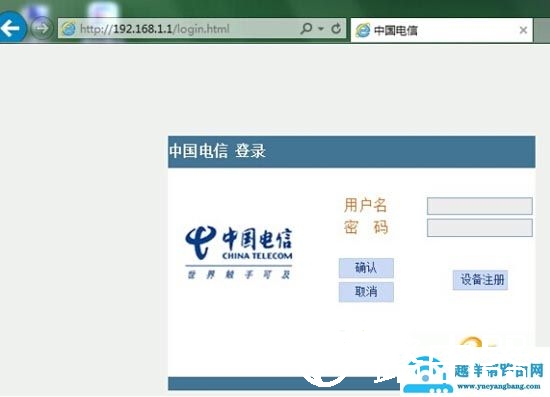Click the 用户名 username input field

click(479, 206)
